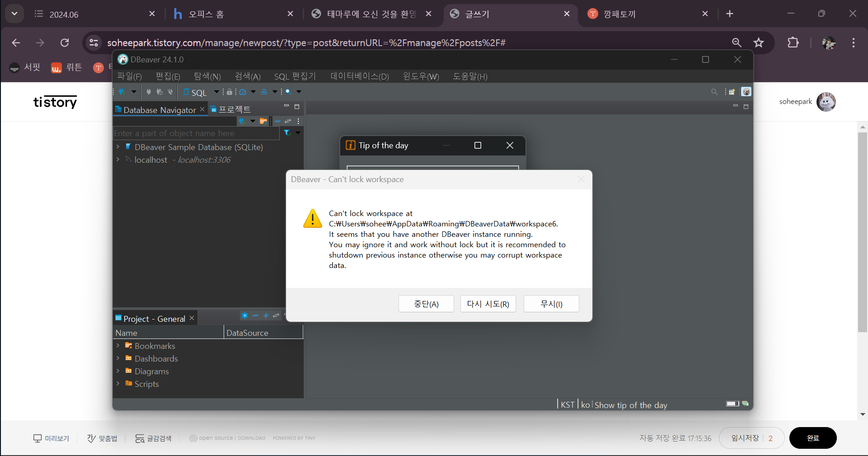The height and width of the screenshot is (456, 868).
Task: Expand the Diagrams folder
Action: point(118,371)
